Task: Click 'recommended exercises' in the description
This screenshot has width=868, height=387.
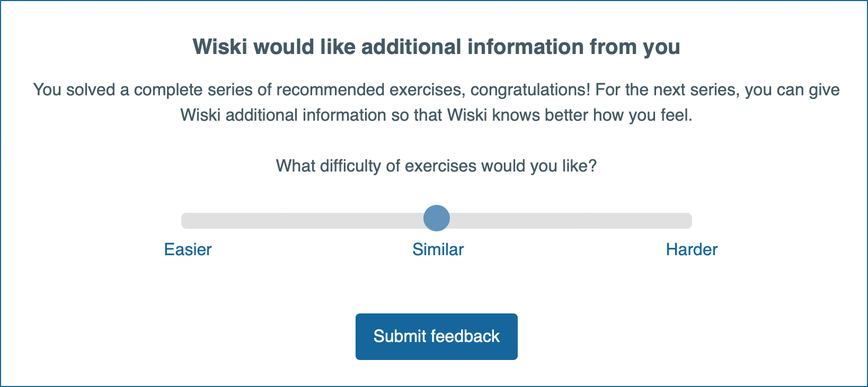Action: pyautogui.click(x=370, y=89)
